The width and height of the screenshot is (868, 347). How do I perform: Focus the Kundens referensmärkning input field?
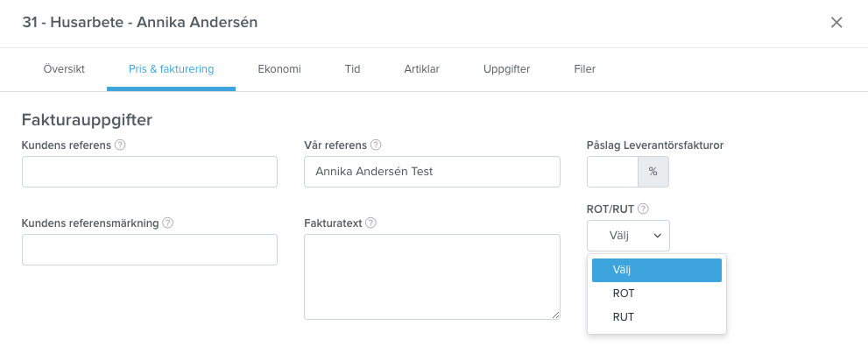pos(150,250)
